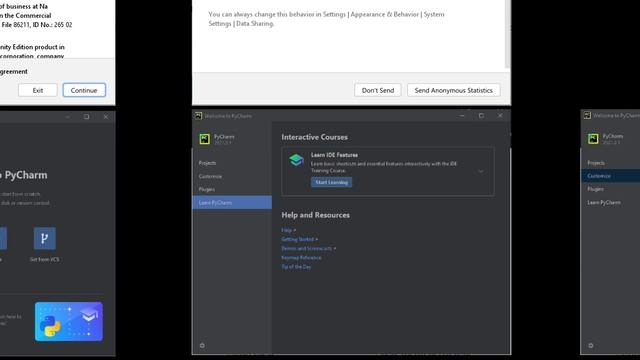Click the Python course thumbnail in left window
Screen dimensions: 640x360
click(69, 322)
